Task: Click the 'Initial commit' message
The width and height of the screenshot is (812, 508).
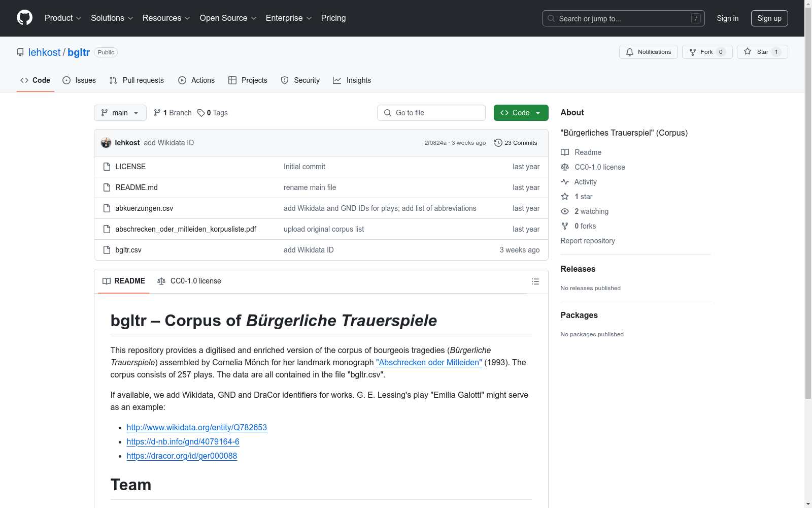Action: (304, 167)
